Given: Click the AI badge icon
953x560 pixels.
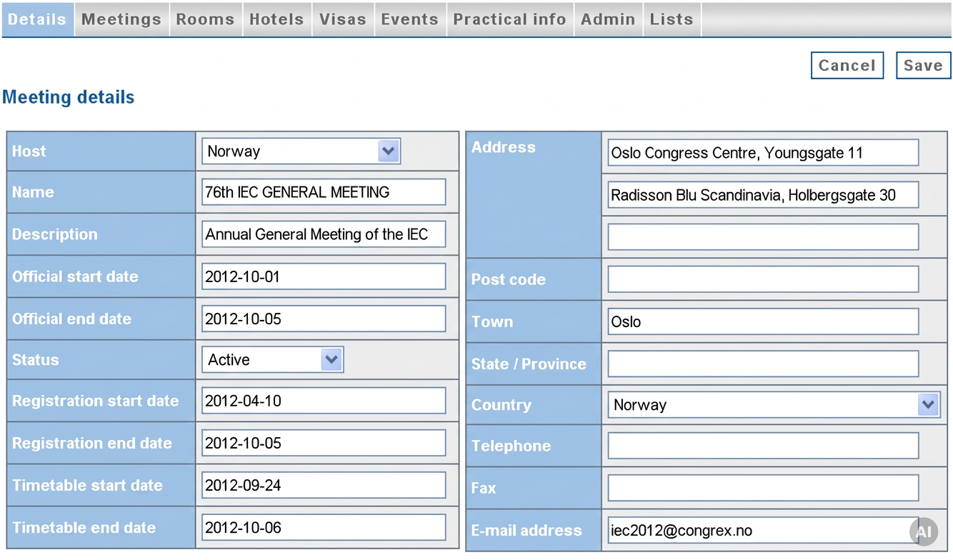Looking at the screenshot, I should tap(923, 531).
